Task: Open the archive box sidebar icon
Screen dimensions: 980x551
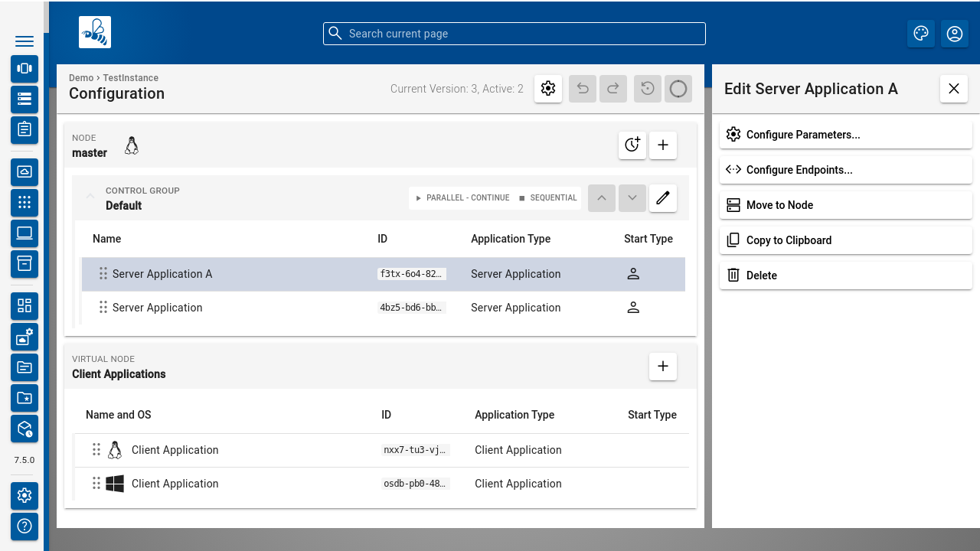Action: (24, 263)
